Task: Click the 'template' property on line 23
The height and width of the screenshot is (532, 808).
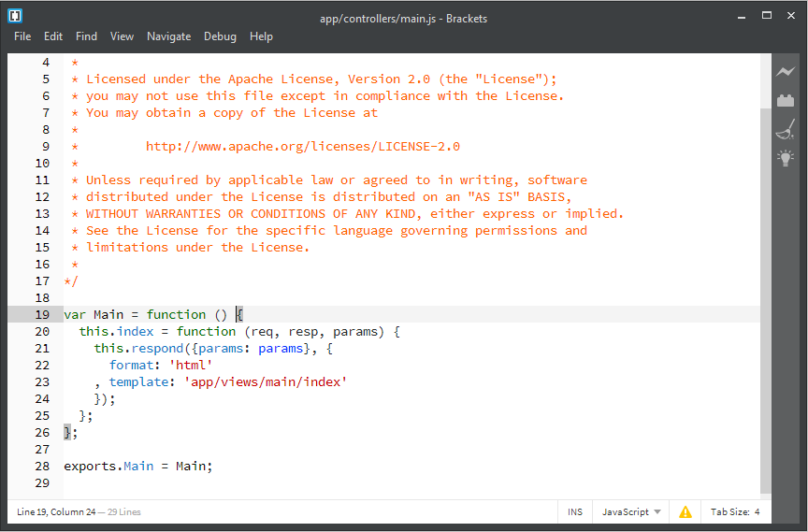Action: click(x=138, y=382)
